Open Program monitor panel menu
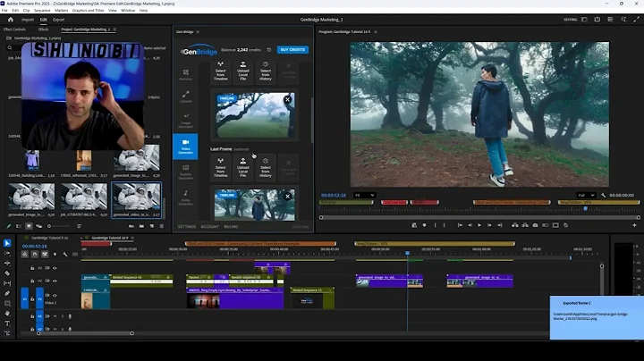644x361 pixels. point(376,31)
